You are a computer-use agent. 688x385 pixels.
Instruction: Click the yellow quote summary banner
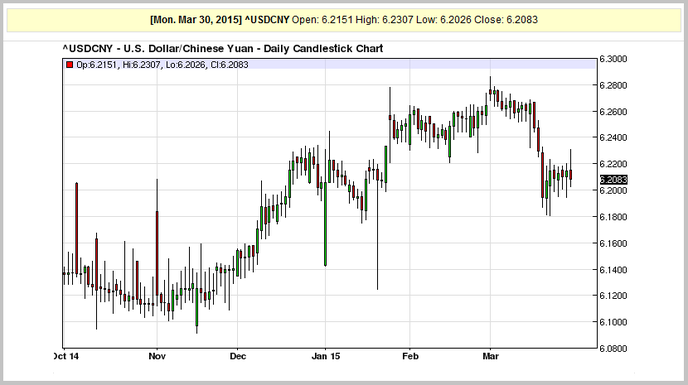(x=344, y=20)
